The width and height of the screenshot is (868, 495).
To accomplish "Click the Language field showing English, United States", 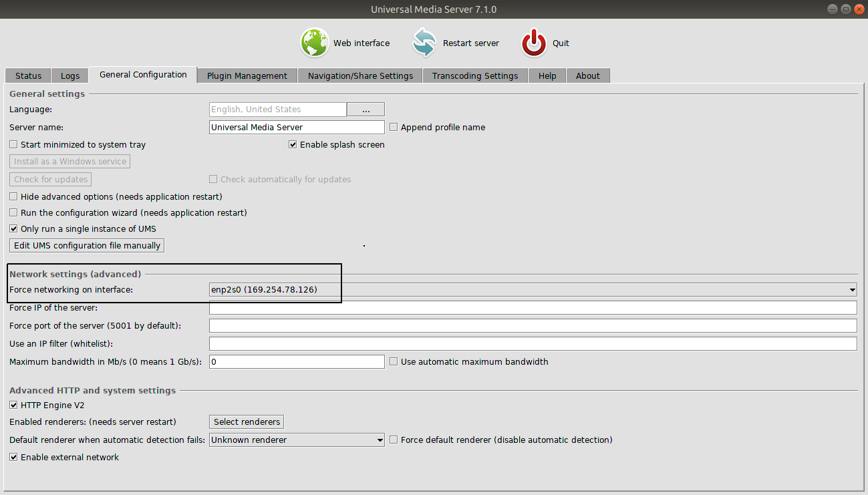I will pyautogui.click(x=278, y=109).
